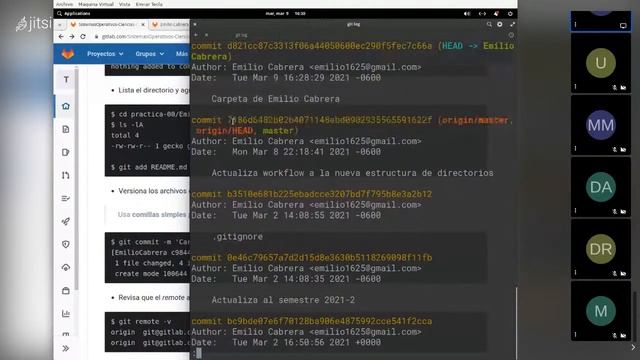The image size is (640, 360).
Task: Select participant M thumbnail in Jitsi
Action: pos(600,311)
